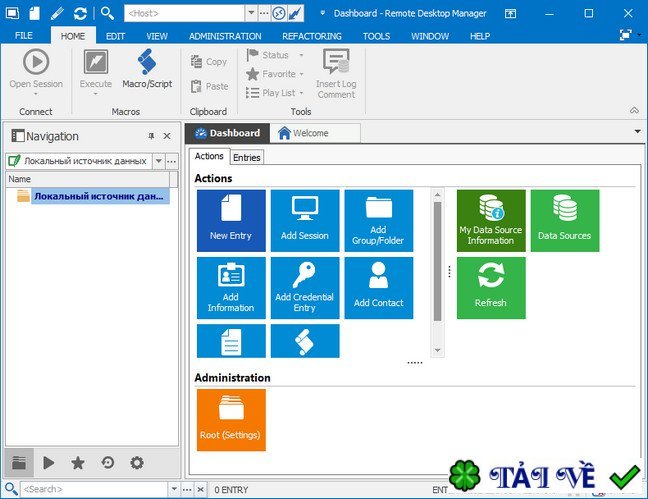Viewport: 648px width, 499px height.
Task: Click the Add Group/Folder tile
Action: click(378, 220)
